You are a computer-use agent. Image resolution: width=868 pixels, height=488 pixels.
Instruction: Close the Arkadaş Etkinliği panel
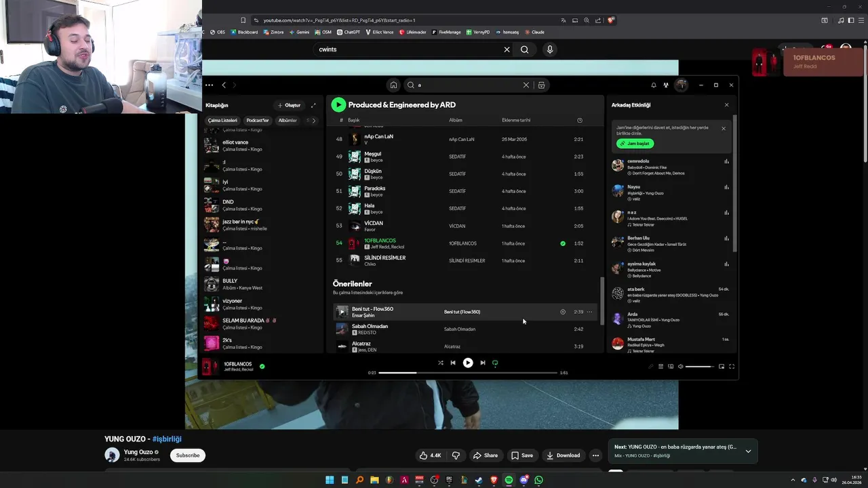(x=726, y=105)
